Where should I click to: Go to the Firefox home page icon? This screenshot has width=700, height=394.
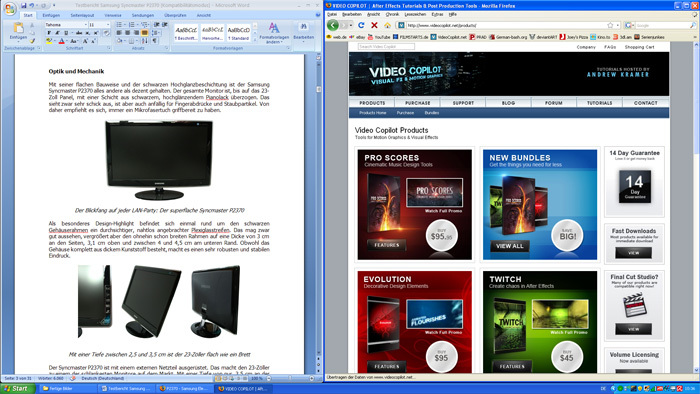387,25
